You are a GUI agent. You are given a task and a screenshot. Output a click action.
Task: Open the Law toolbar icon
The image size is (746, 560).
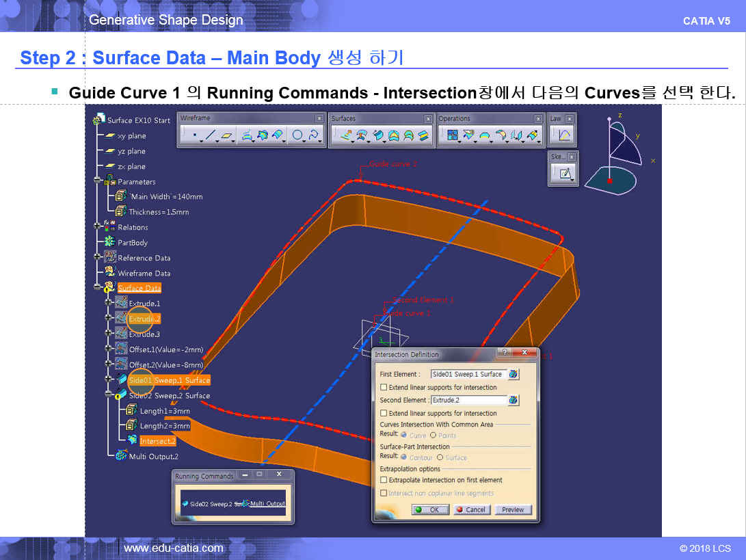click(564, 135)
